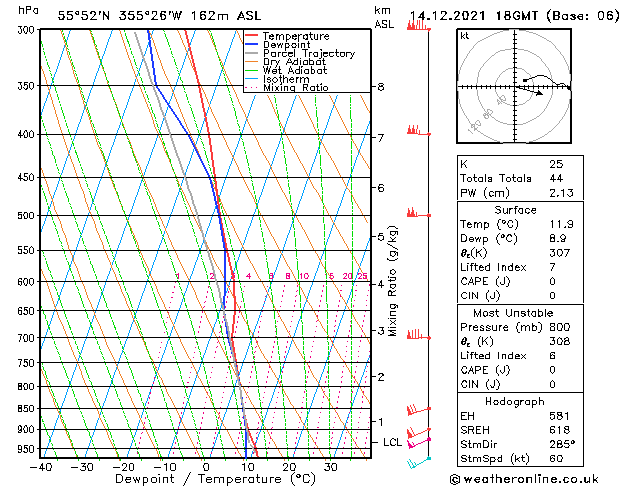Click the cyan wind barb at the surface
The height and width of the screenshot is (486, 629).
pyautogui.click(x=418, y=462)
